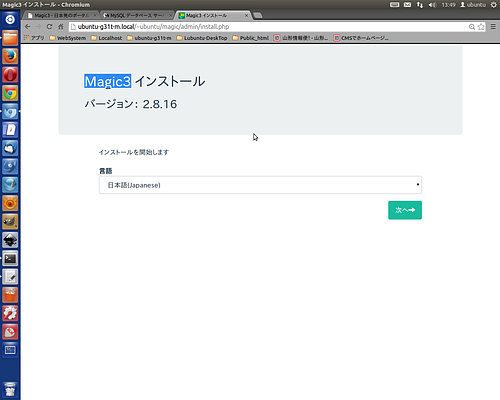Screen dimensions: 500x400
Task: Open the sound volume indicator
Action: point(432,5)
